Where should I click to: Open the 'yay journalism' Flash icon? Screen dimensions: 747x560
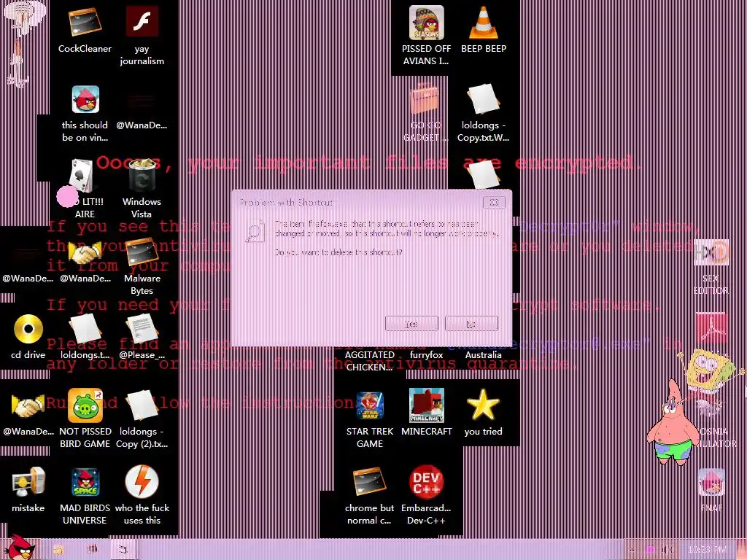click(x=142, y=21)
